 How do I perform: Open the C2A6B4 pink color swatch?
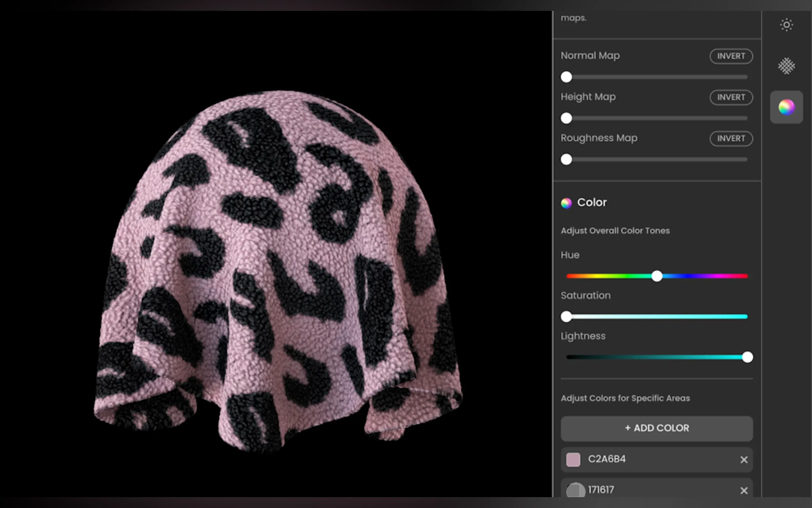point(573,460)
